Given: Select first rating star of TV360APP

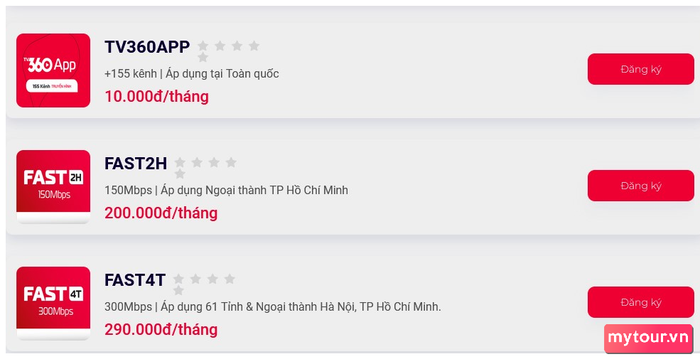Looking at the screenshot, I should [203, 46].
